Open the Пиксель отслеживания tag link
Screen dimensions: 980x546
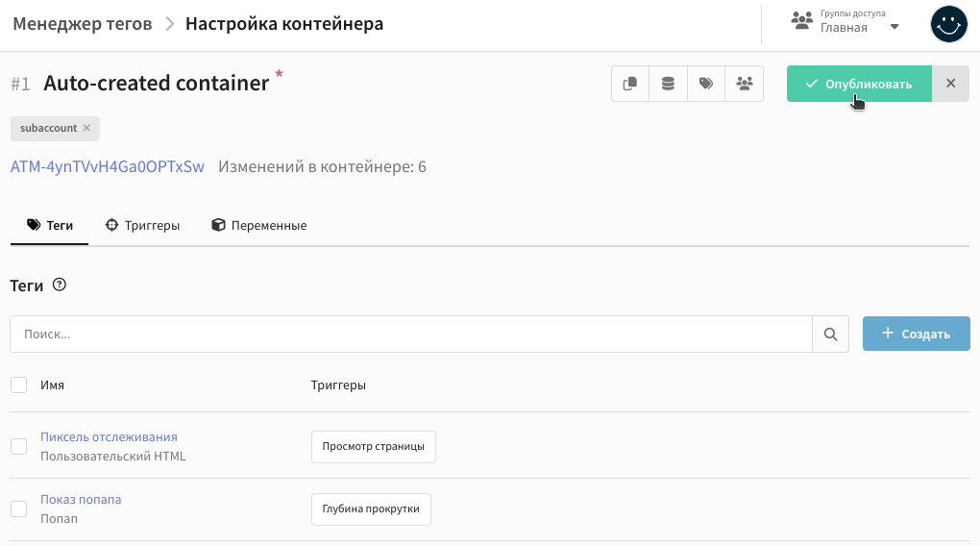tap(109, 436)
